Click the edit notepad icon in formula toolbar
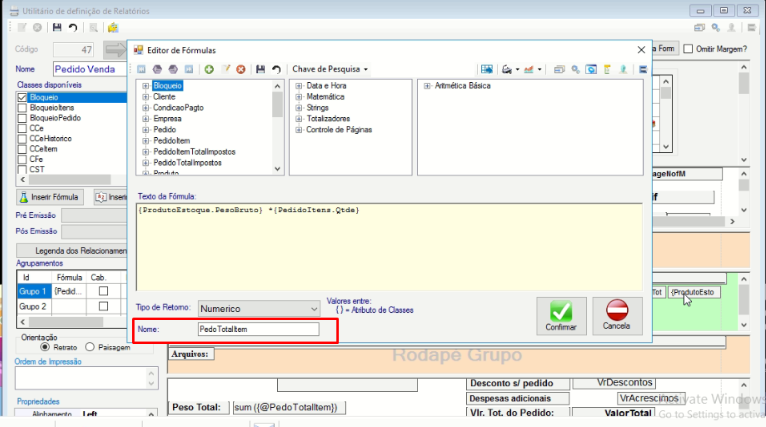This screenshot has height=427, width=766. point(226,69)
